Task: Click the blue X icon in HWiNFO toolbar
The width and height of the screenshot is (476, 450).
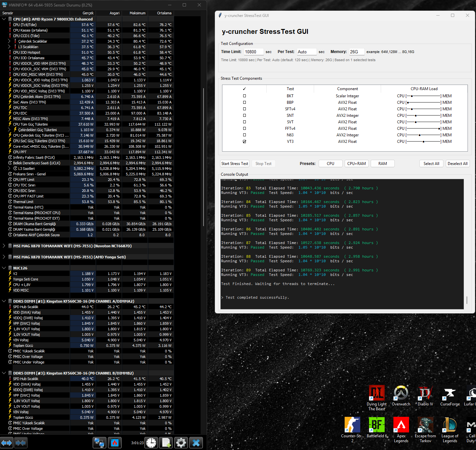Action: tap(196, 443)
